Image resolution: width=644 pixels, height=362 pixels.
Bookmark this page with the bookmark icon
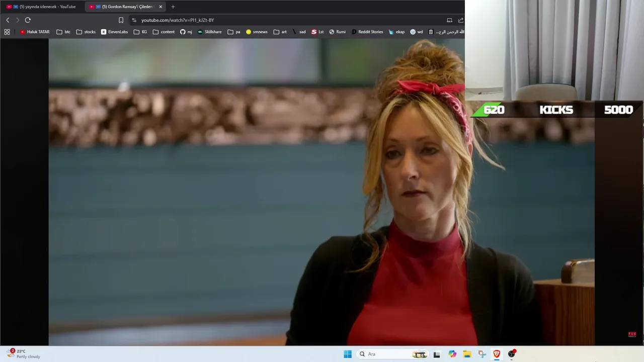(121, 20)
